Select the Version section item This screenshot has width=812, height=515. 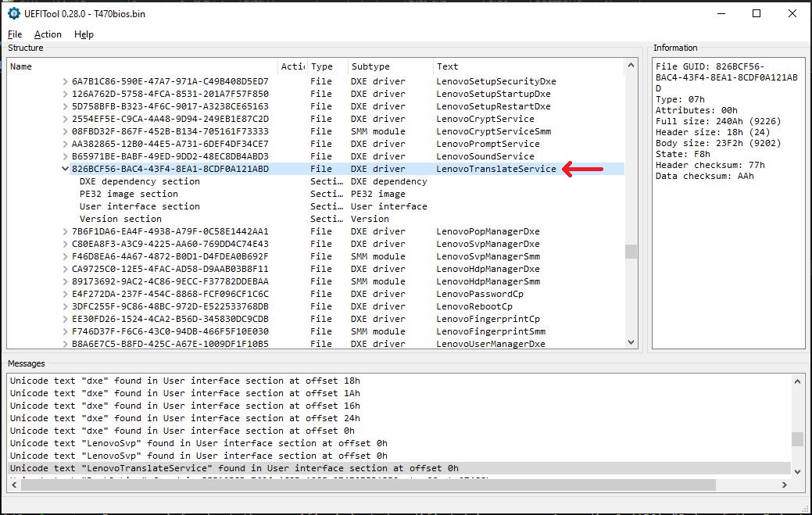coord(120,218)
